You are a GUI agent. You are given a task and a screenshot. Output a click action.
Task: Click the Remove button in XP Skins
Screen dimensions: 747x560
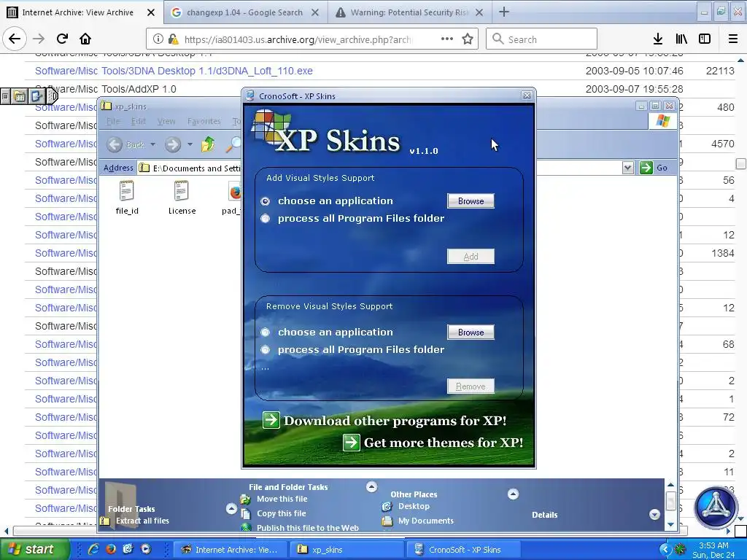click(471, 386)
